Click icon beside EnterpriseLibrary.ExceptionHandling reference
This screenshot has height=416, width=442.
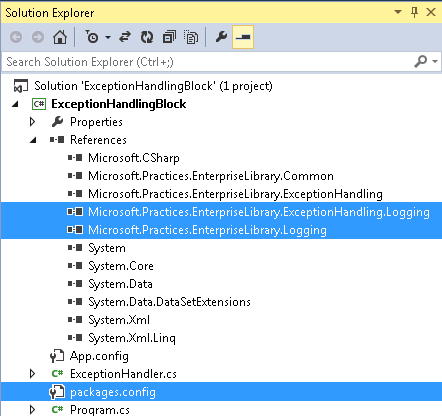click(x=75, y=194)
